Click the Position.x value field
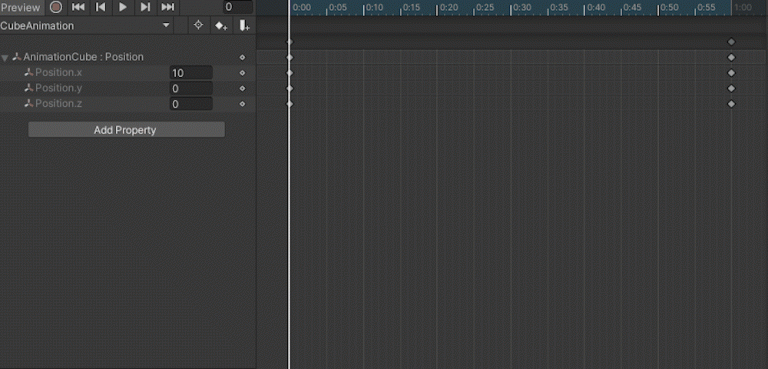This screenshot has width=768, height=369. pos(191,73)
